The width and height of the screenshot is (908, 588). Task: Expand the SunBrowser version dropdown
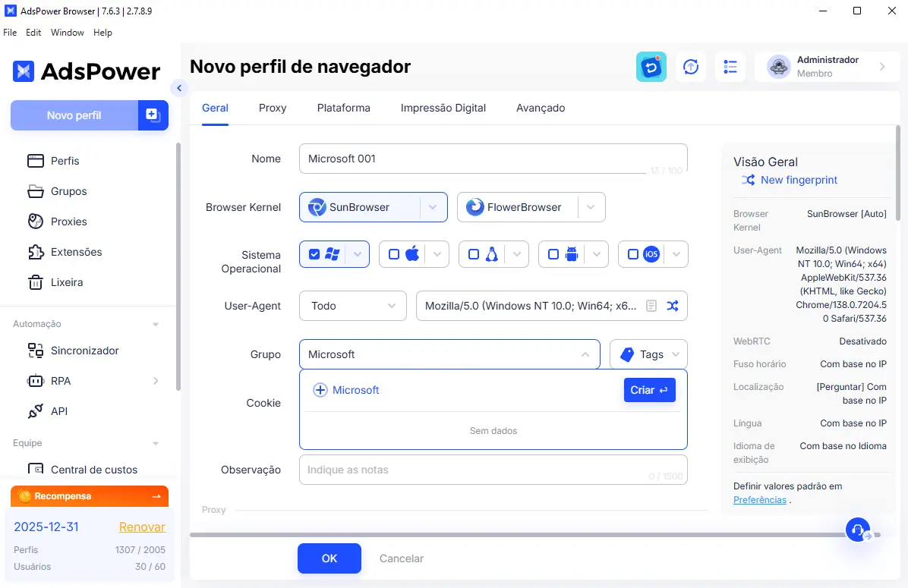click(433, 207)
